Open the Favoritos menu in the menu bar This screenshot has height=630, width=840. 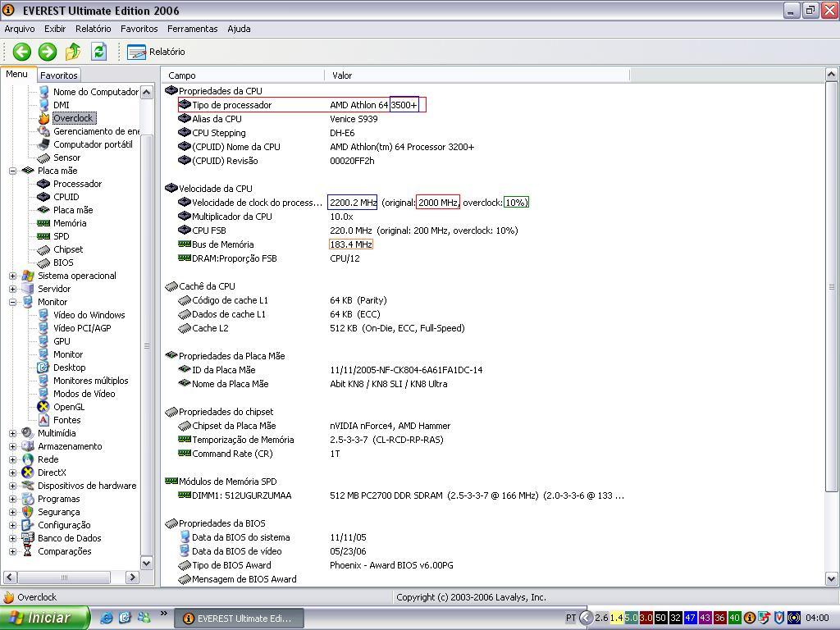pos(139,29)
